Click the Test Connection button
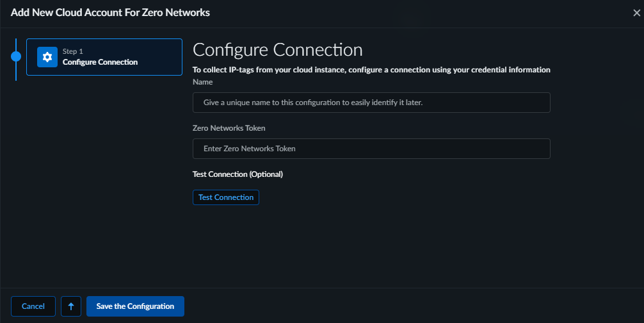The width and height of the screenshot is (644, 323). pyautogui.click(x=225, y=197)
